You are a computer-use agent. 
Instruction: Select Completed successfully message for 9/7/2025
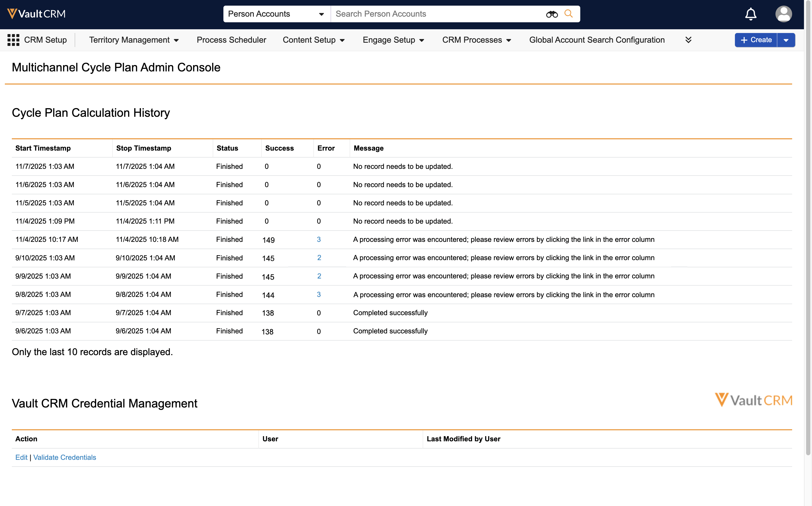tap(390, 312)
